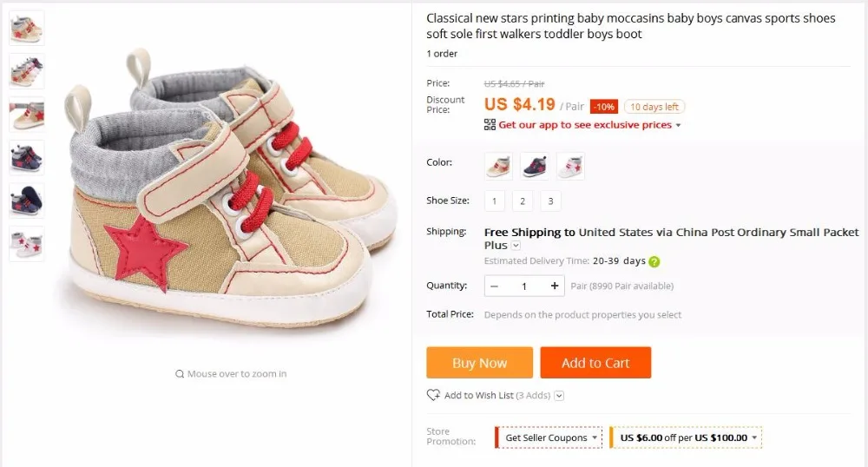Click the QR code icon beside app prices
Screen dimensions: 868x467
pyautogui.click(x=490, y=124)
